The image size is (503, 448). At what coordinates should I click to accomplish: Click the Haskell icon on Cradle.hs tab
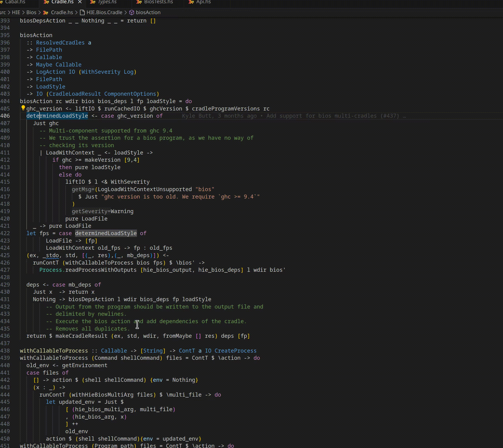click(46, 2)
